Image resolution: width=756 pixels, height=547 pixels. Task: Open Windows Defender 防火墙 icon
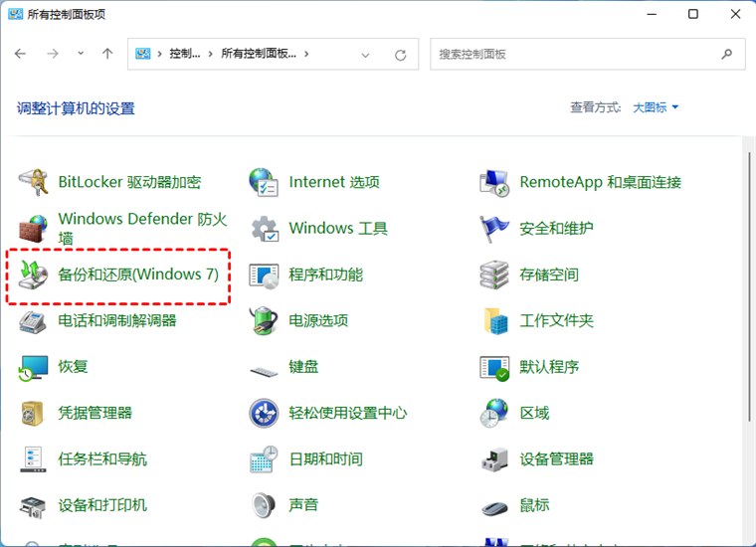click(35, 230)
